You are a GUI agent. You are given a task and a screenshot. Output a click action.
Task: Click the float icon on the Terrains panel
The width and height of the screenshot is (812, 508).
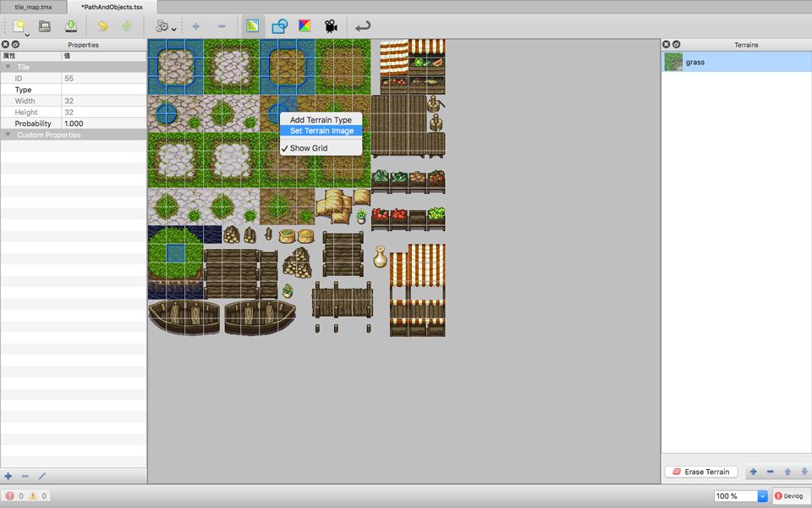677,45
